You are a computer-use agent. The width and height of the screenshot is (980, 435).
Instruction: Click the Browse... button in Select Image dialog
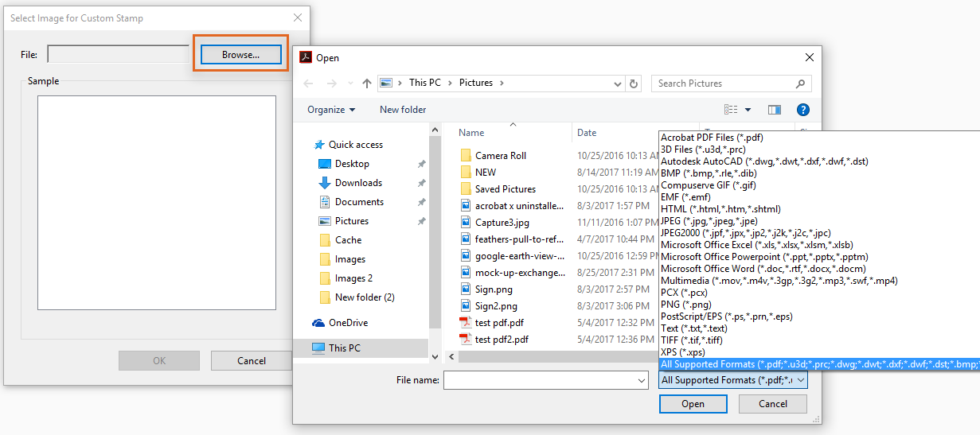pos(241,54)
